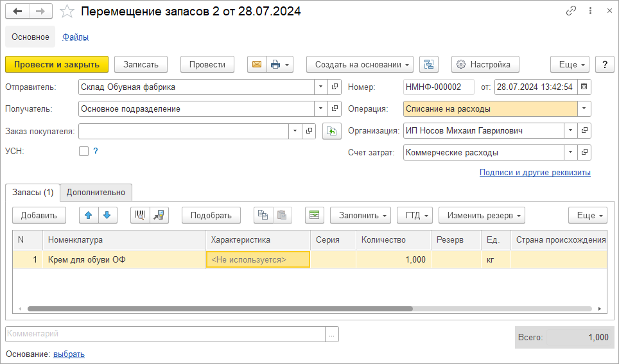
Task: Click the printer icon
Action: click(275, 64)
